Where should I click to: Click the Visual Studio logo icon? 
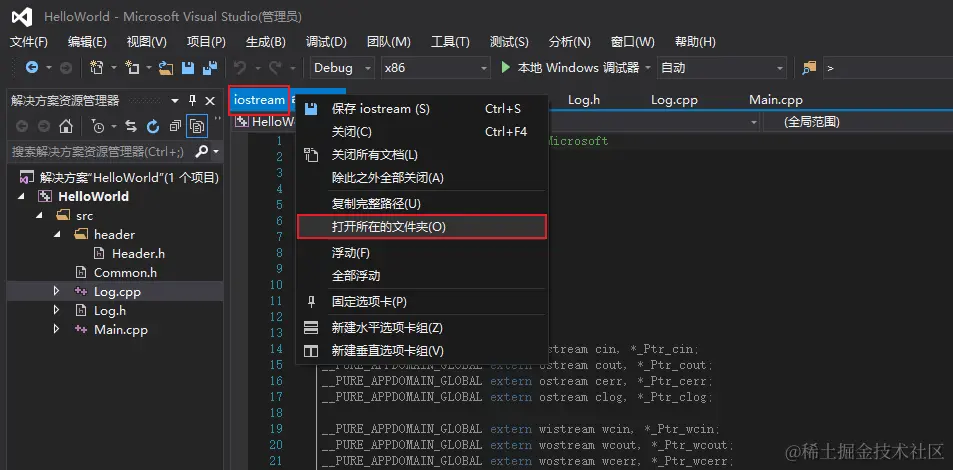tap(22, 16)
